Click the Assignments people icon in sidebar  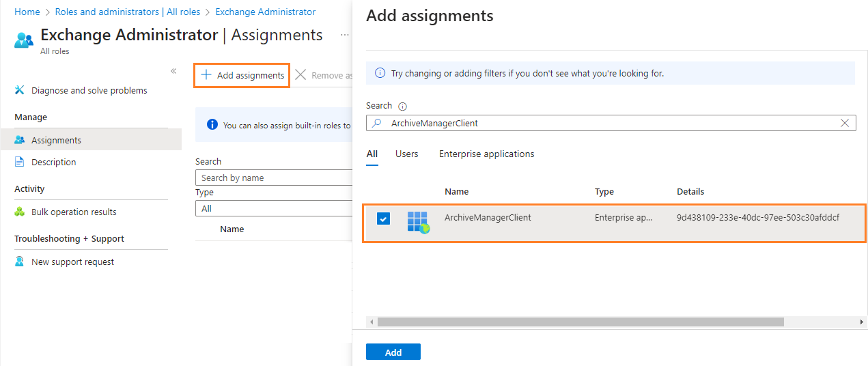click(20, 140)
